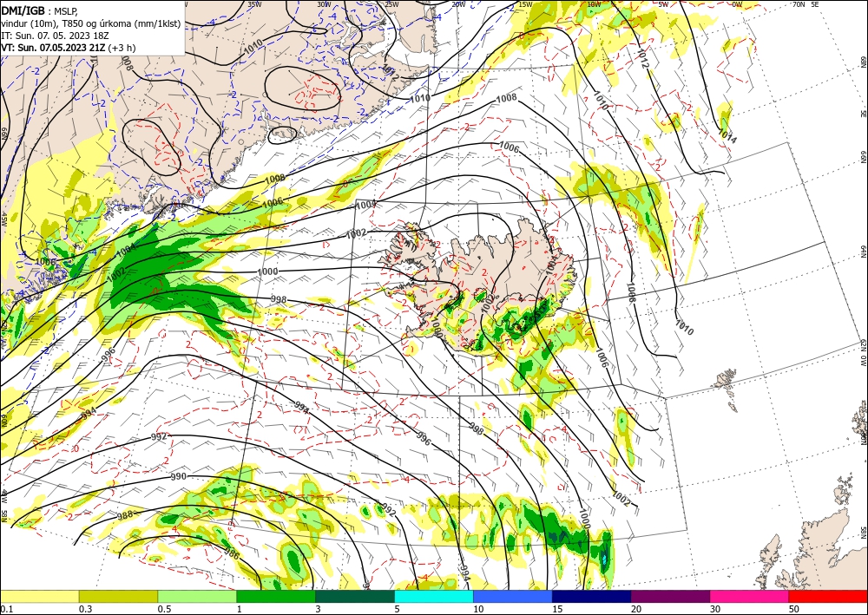Click the 1014 isobar label
The image size is (868, 615).
tap(727, 136)
